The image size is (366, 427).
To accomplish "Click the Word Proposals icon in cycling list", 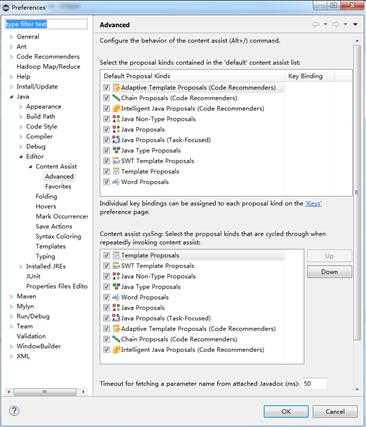I will (116, 297).
